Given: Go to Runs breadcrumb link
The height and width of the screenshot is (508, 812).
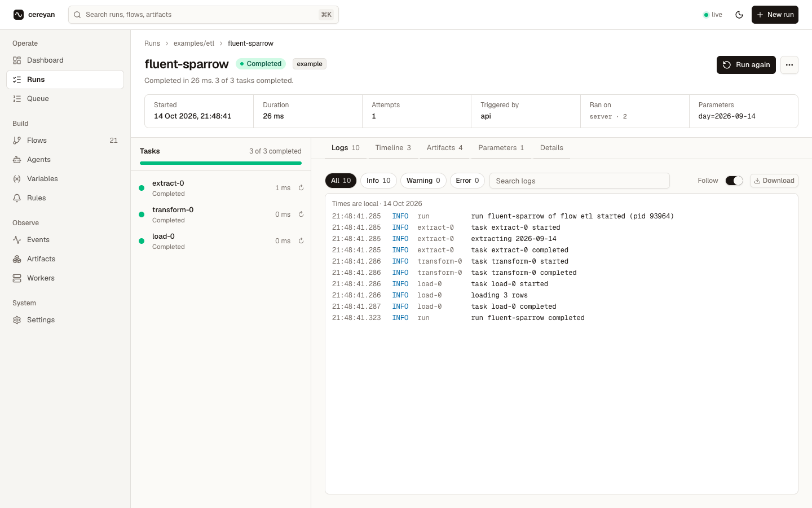Looking at the screenshot, I should [152, 43].
